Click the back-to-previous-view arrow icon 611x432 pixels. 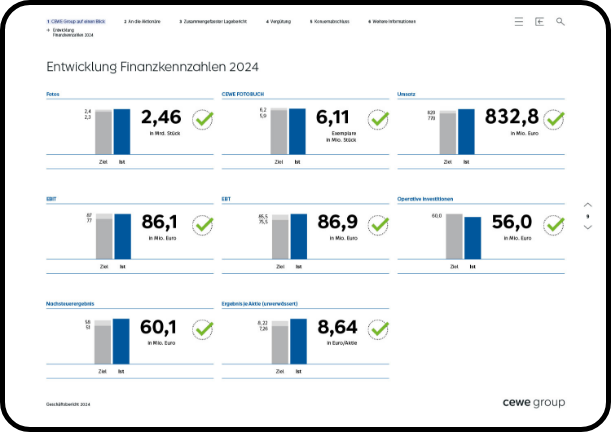click(539, 22)
